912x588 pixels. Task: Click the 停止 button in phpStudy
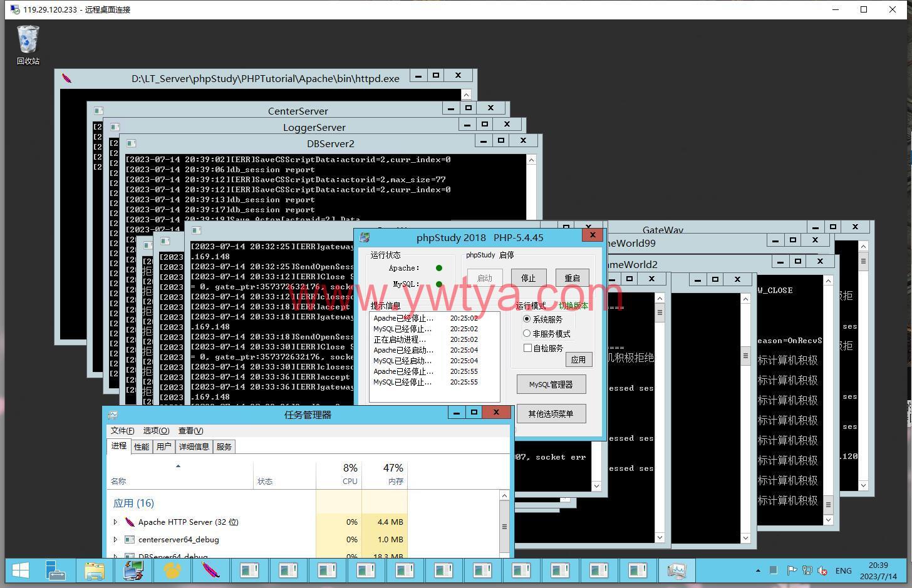pyautogui.click(x=529, y=278)
